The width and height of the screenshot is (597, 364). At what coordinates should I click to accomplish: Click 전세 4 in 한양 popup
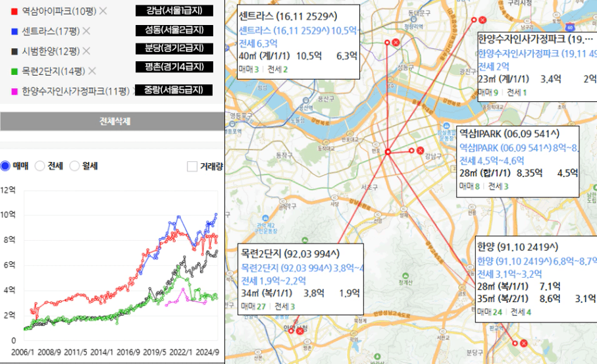(x=521, y=312)
